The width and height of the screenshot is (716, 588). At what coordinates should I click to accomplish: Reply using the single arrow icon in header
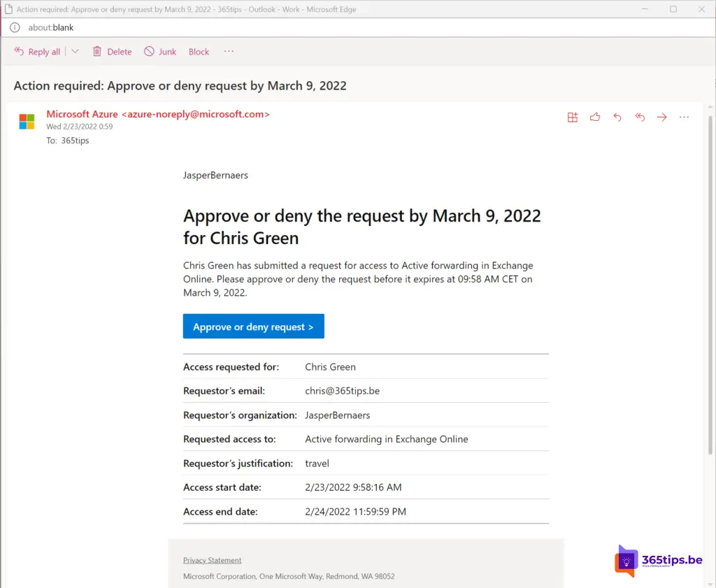pyautogui.click(x=617, y=117)
